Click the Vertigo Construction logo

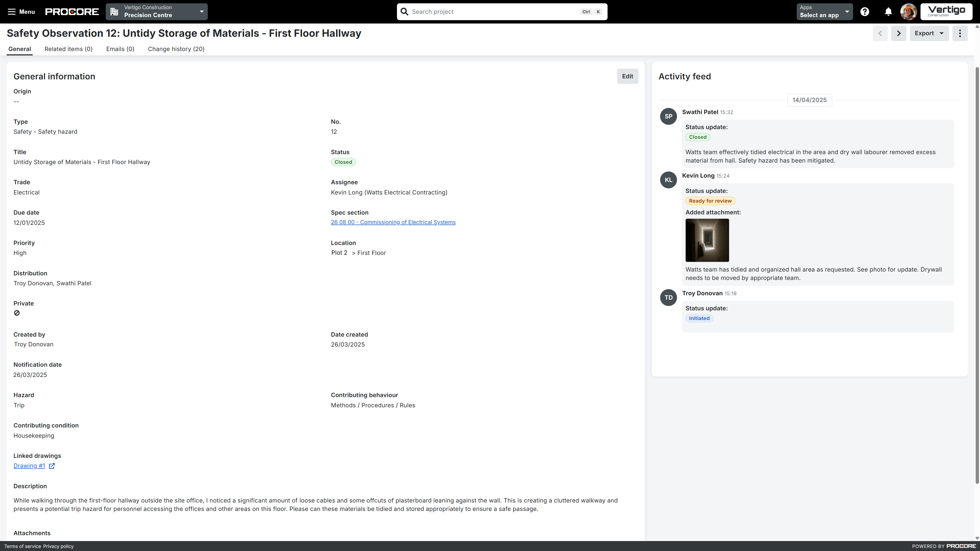(x=946, y=11)
